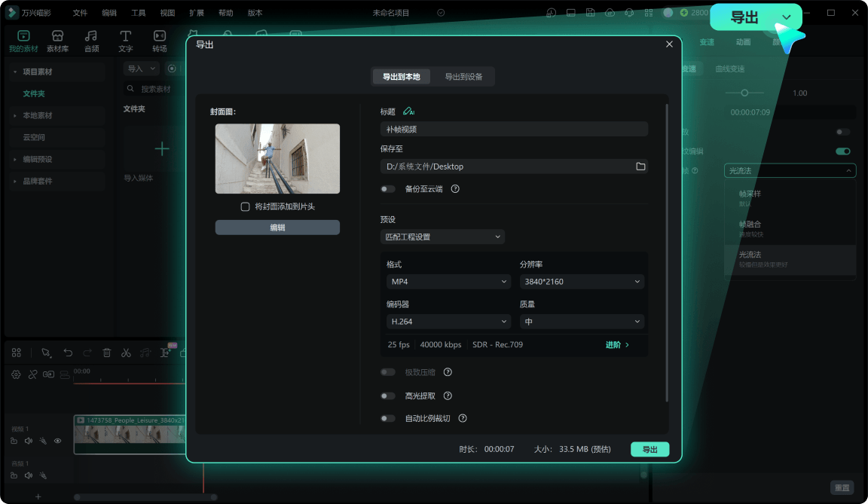Open the 分辨率 3840*2160 dropdown
868x504 pixels.
582,282
